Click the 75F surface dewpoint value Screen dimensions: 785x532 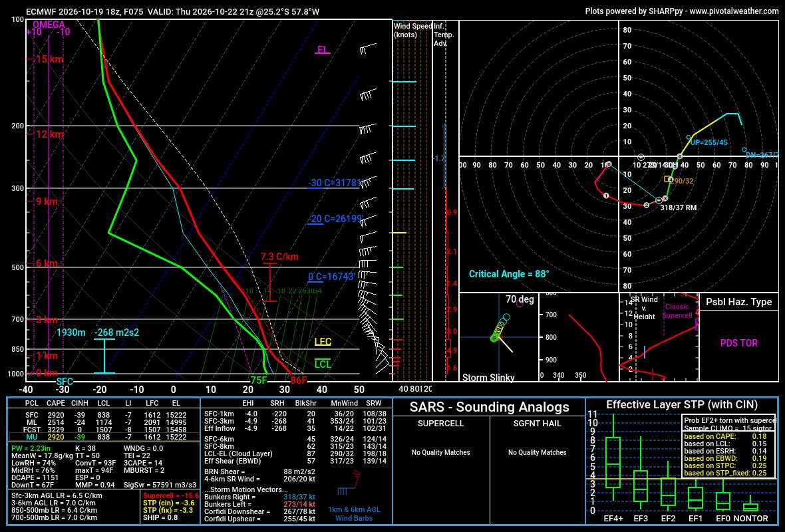258,380
